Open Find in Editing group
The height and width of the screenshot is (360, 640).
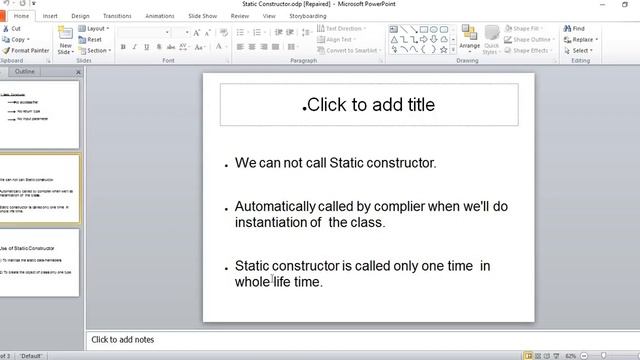click(x=574, y=29)
